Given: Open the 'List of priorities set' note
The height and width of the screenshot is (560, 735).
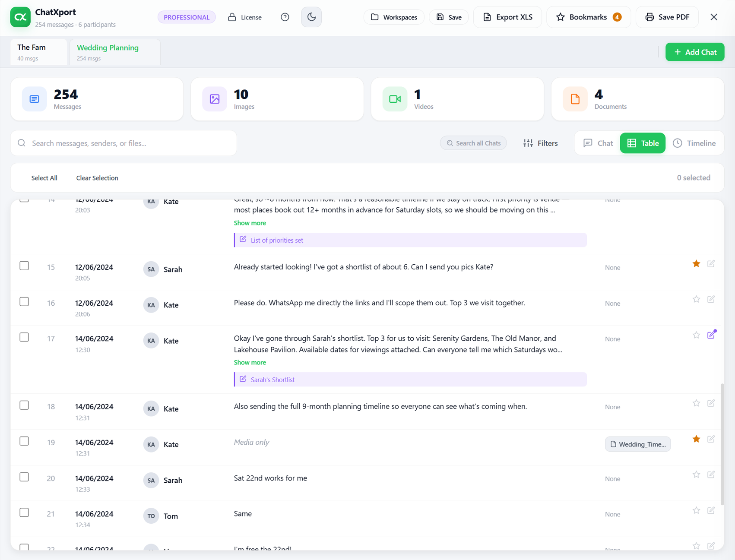Looking at the screenshot, I should pyautogui.click(x=410, y=240).
